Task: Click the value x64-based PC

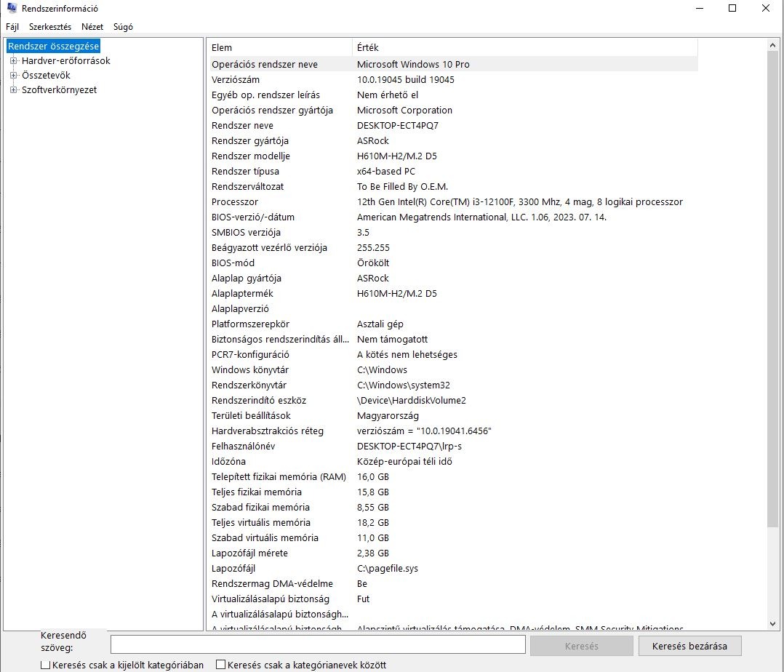Action: click(x=386, y=172)
